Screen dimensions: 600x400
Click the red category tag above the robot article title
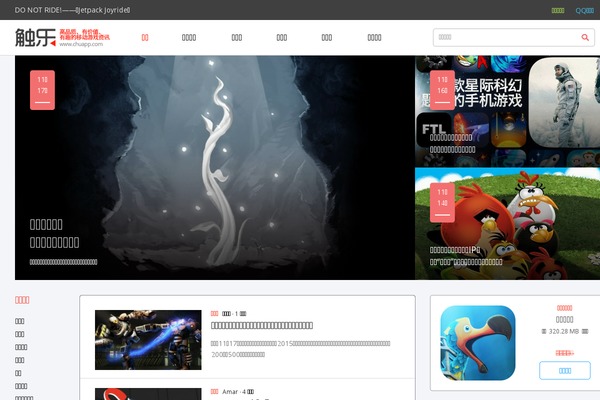pos(214,313)
